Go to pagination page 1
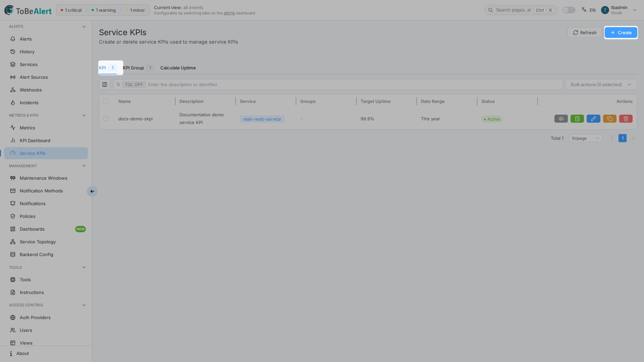Image resolution: width=644 pixels, height=362 pixels. (622, 138)
